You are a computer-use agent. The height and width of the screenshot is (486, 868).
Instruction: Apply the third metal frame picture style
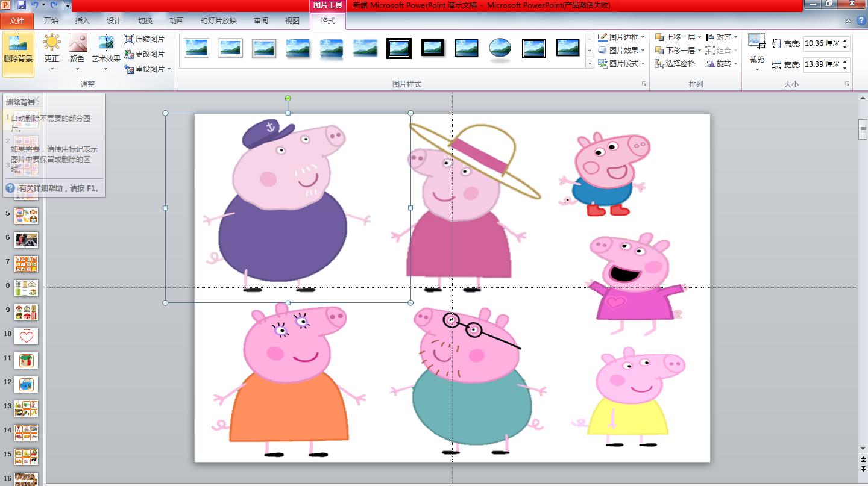(264, 48)
